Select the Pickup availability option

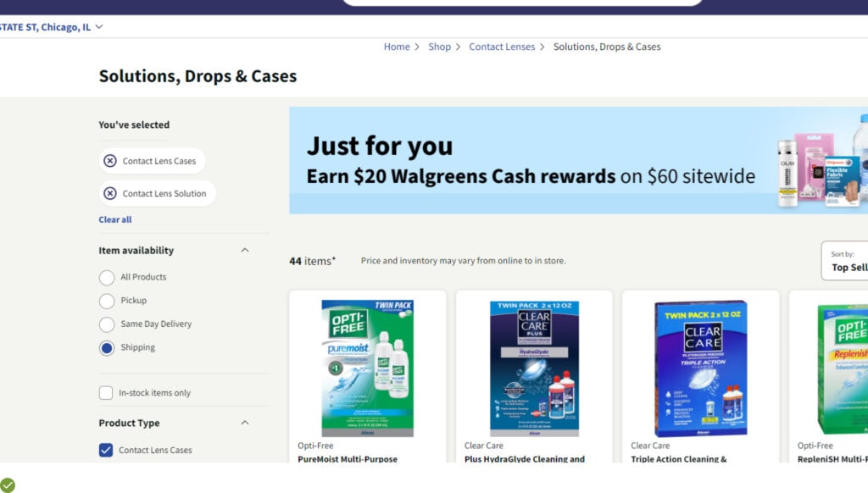tap(107, 301)
